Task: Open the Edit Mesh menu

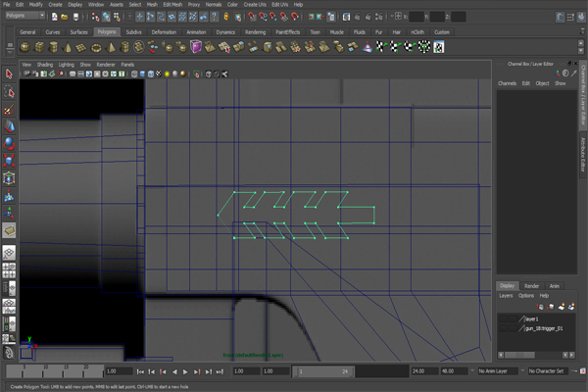Action: click(x=172, y=5)
